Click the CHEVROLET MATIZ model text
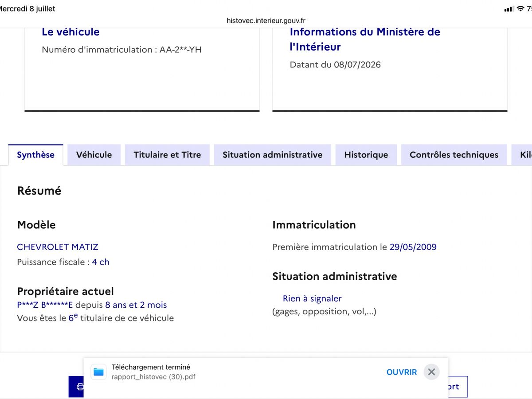Viewport: 532px width, 399px height. click(x=58, y=247)
